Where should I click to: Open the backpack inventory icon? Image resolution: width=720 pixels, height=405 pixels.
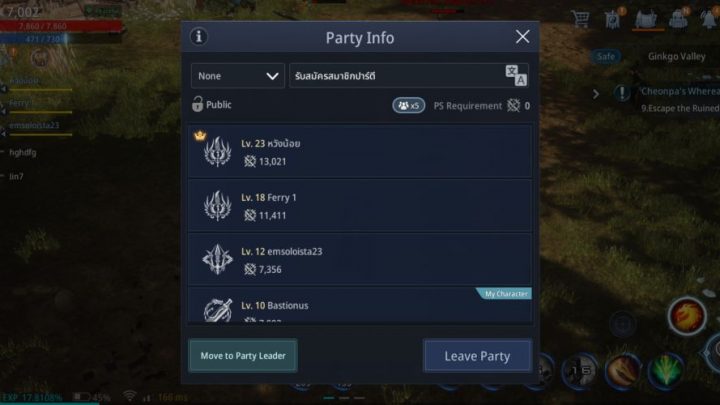point(678,18)
